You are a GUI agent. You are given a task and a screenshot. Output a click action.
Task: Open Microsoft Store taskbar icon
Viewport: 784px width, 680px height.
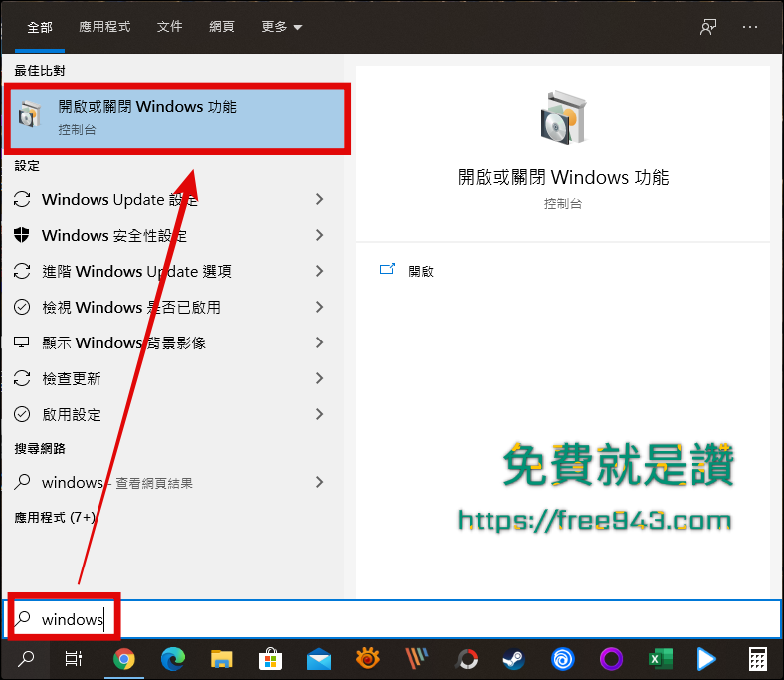(270, 659)
